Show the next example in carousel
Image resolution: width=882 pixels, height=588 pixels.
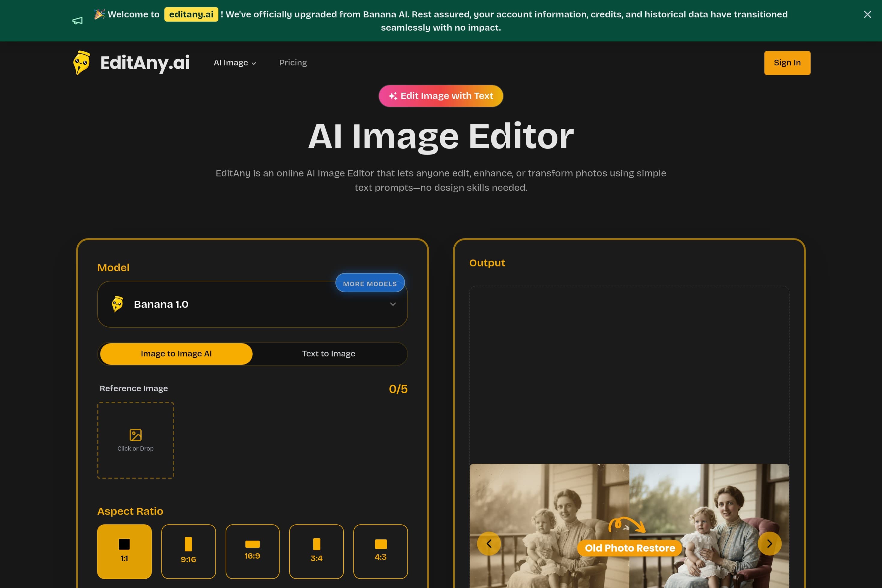(x=769, y=543)
